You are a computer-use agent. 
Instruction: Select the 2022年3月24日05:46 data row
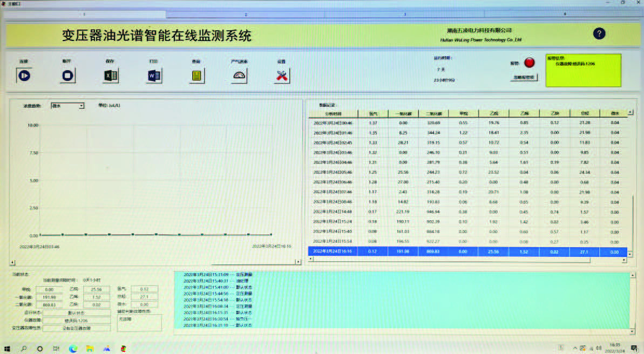click(x=468, y=172)
